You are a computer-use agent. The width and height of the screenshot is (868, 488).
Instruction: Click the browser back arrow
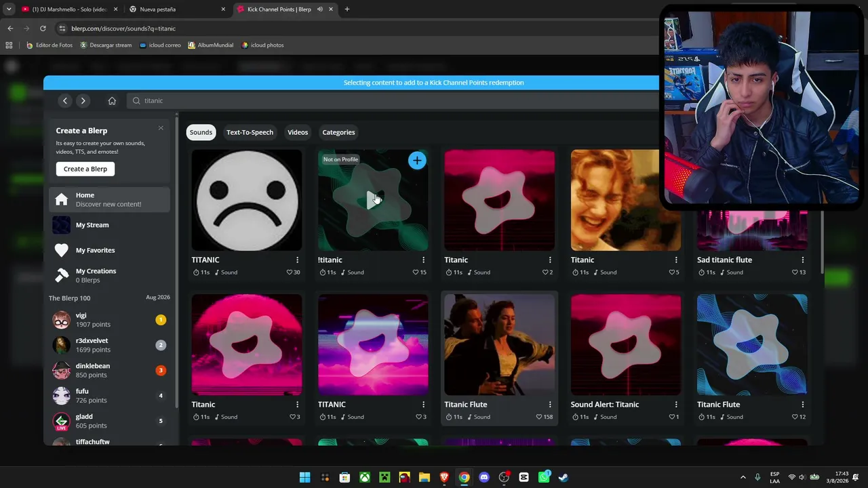click(x=10, y=28)
